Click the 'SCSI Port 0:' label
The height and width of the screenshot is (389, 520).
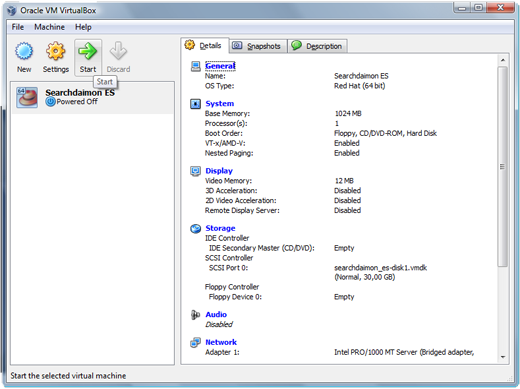[x=228, y=268]
